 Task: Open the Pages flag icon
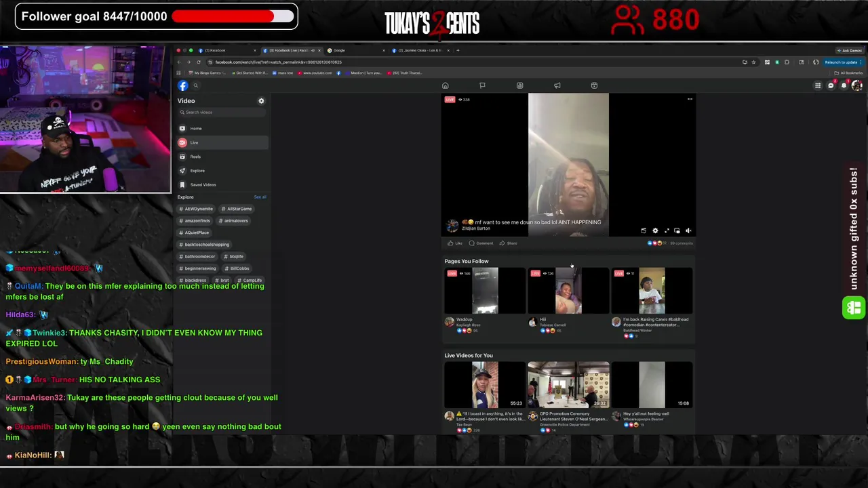coord(482,85)
